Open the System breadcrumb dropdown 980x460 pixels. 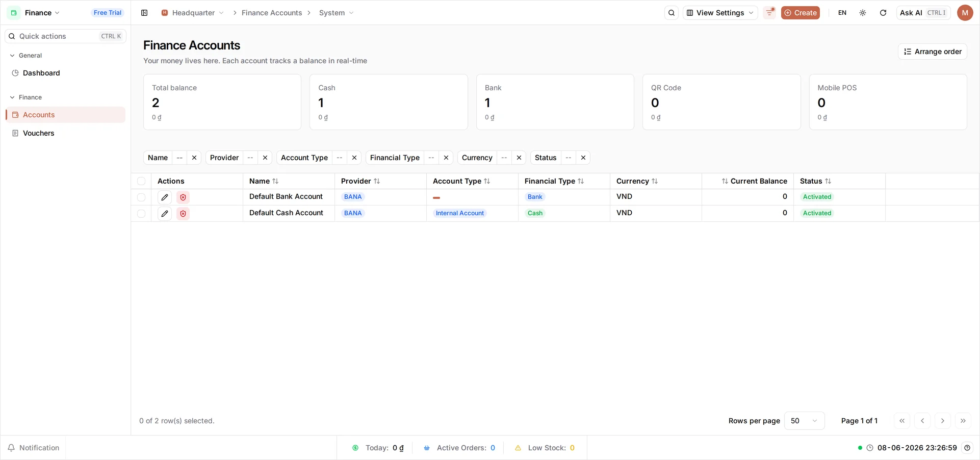(337, 13)
